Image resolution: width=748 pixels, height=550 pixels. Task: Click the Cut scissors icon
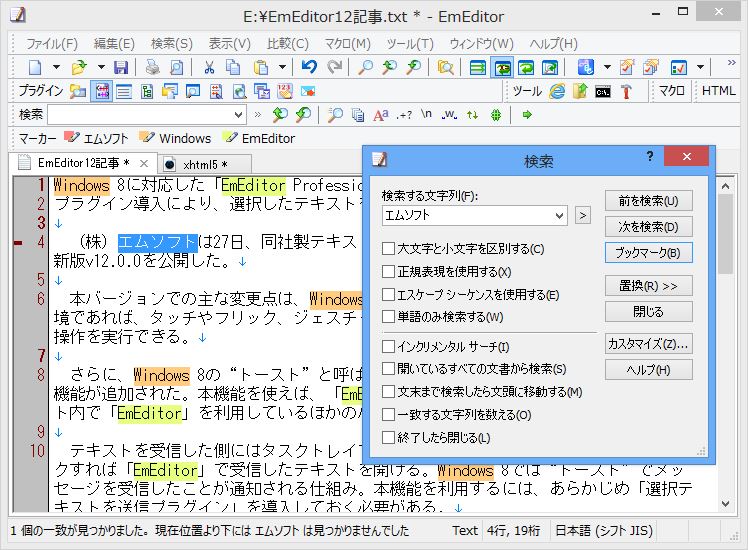coord(209,67)
